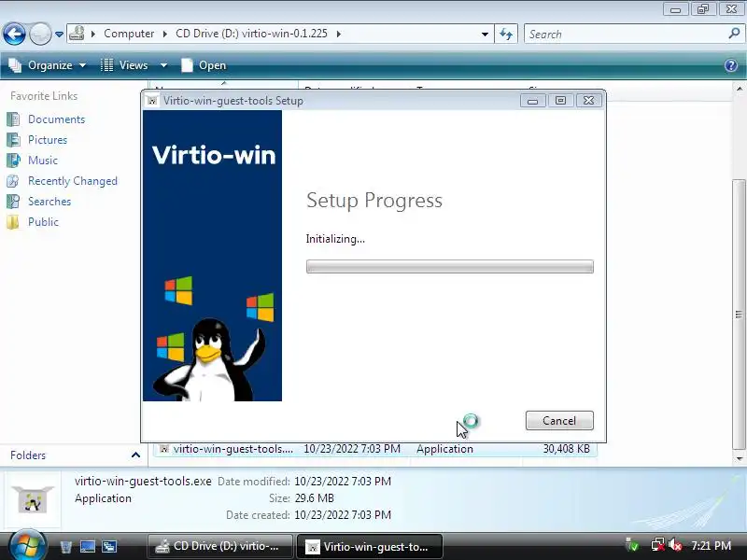Open the address bar history dropdown

(x=485, y=35)
